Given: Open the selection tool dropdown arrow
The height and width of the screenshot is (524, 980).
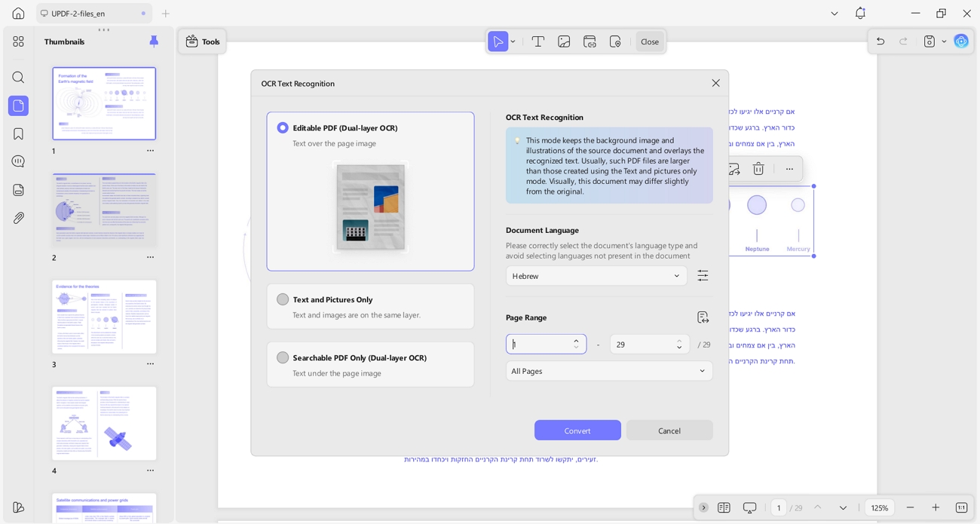Looking at the screenshot, I should 513,41.
